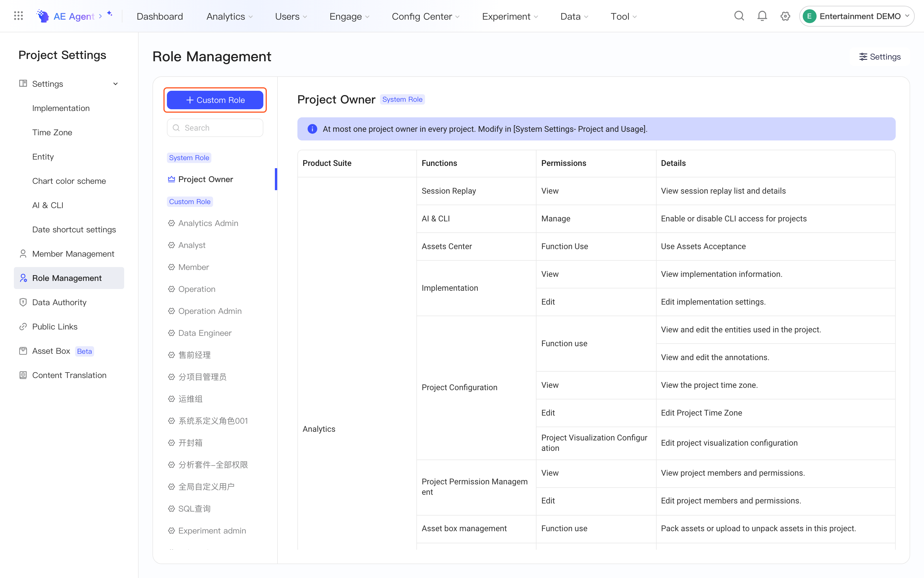Click the AI sparkle icon beside AE Agent
This screenshot has width=924, height=578.
(x=110, y=14)
